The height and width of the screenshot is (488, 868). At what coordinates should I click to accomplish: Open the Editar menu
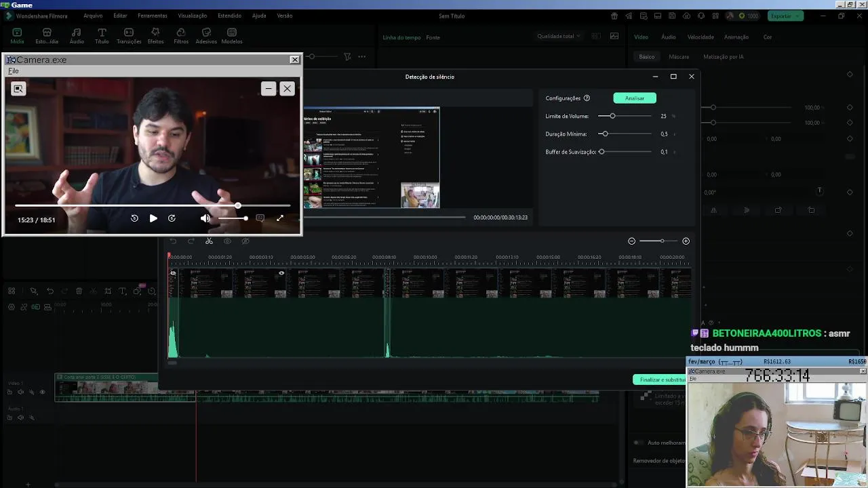point(120,16)
